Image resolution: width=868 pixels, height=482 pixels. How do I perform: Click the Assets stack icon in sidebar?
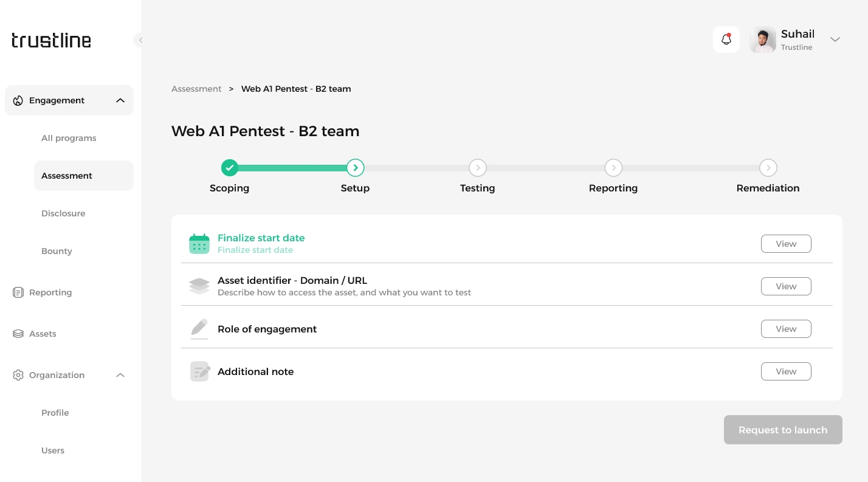[18, 334]
